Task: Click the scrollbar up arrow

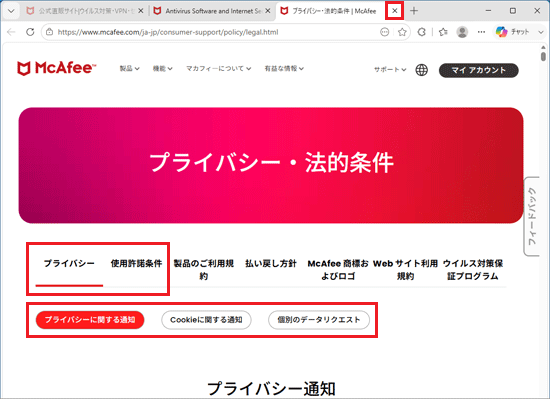Action: [543, 47]
